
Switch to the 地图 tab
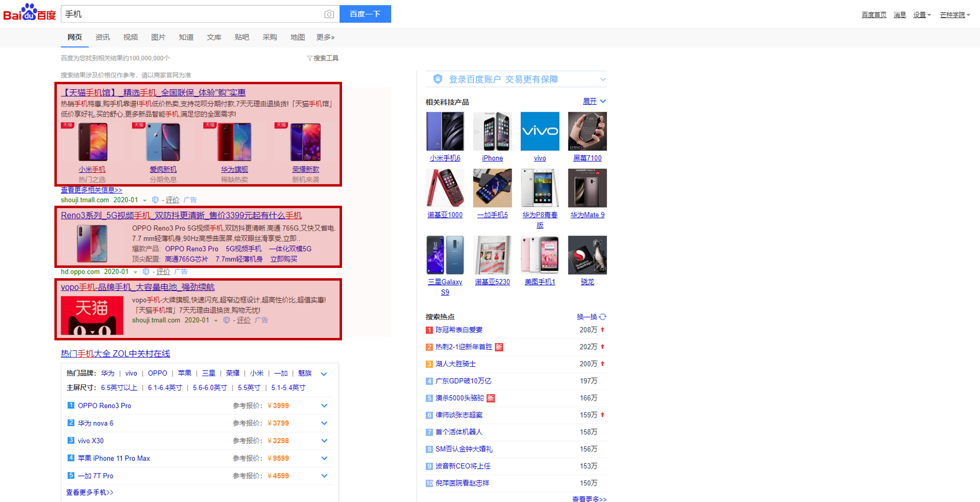pos(298,37)
